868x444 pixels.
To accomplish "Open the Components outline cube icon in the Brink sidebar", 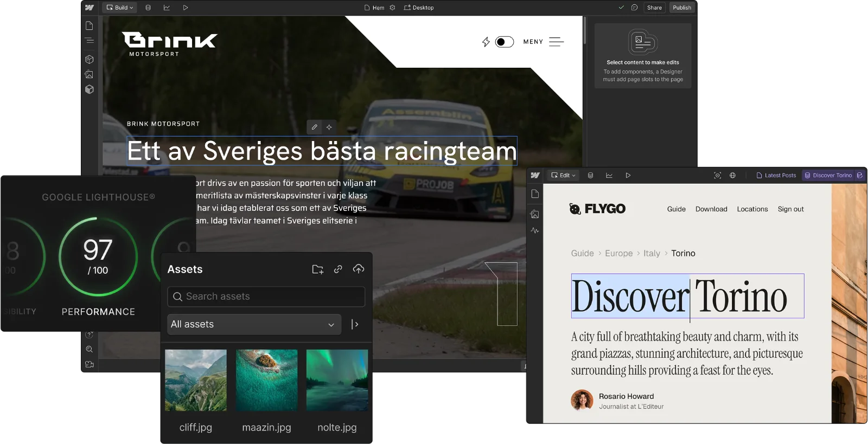I will [x=90, y=59].
